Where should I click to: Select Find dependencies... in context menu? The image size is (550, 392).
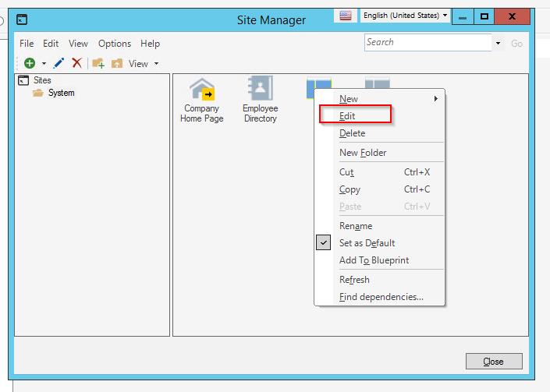pyautogui.click(x=381, y=297)
